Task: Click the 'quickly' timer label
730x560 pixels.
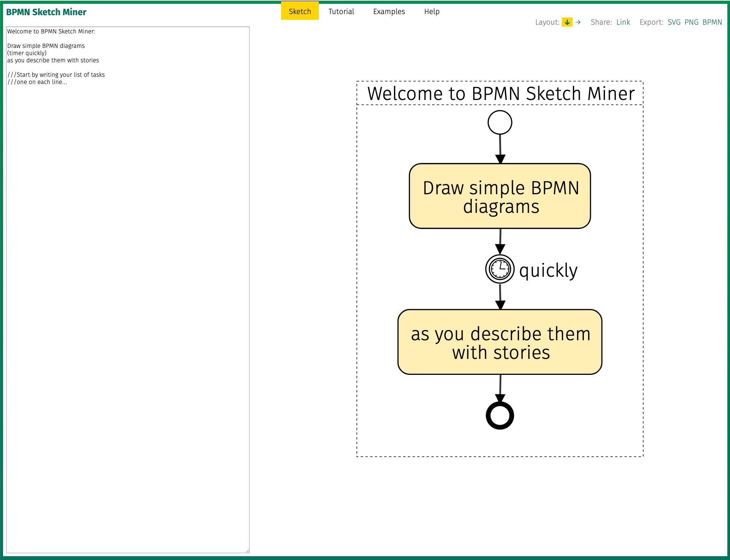Action: click(548, 271)
